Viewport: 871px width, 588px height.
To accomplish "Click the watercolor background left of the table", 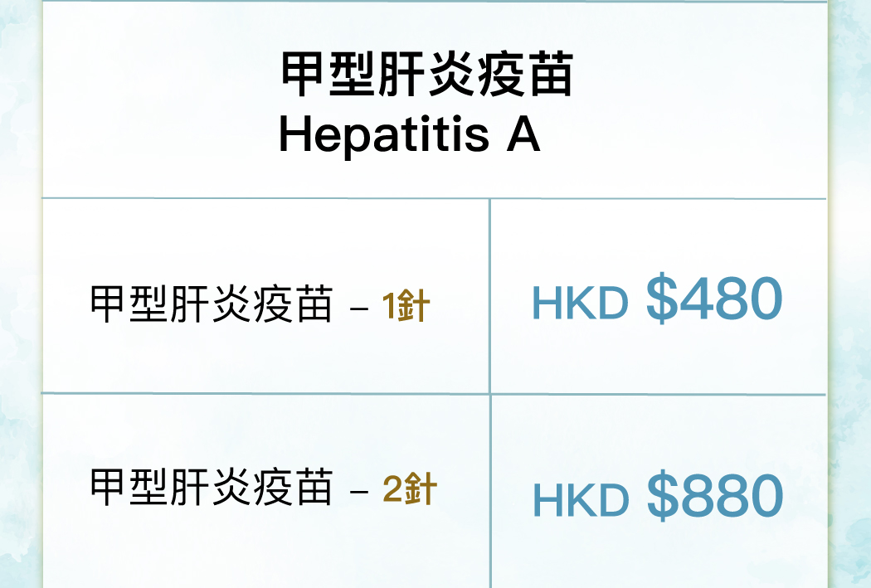I will tap(20, 294).
